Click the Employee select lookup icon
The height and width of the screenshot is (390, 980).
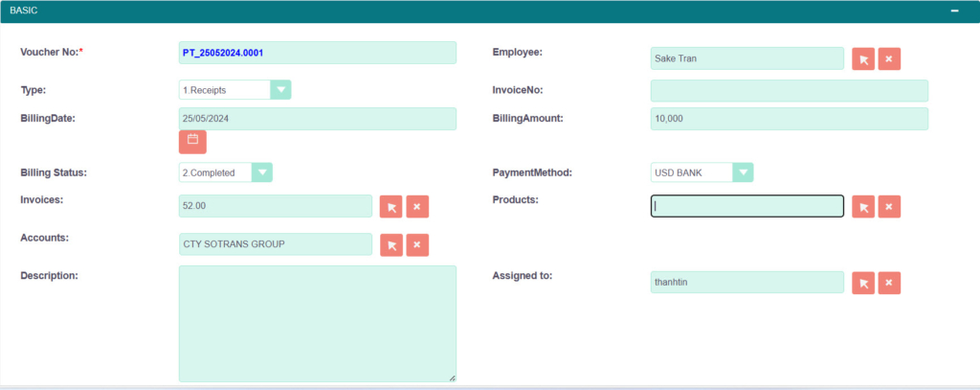863,59
